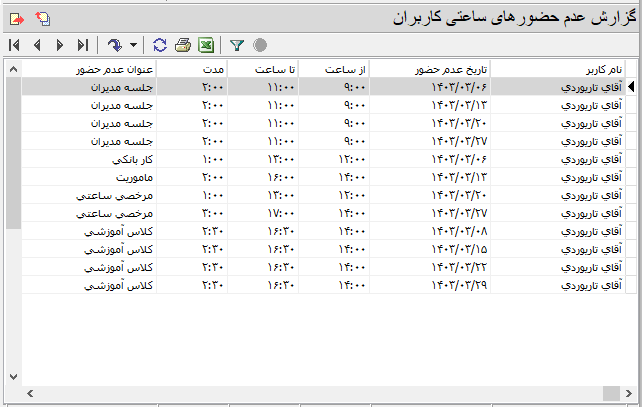
Task: Export the report to Excel
Action: (x=205, y=45)
